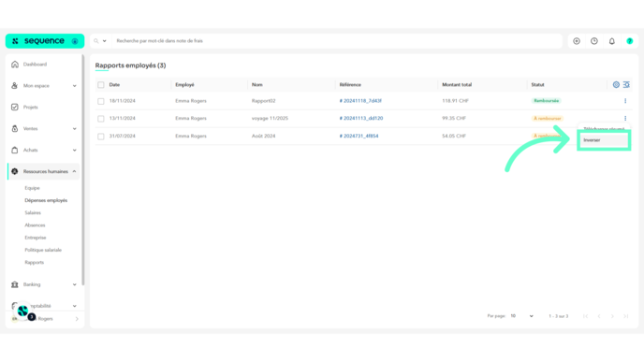This screenshot has width=644, height=362.
Task: Toggle the select-all checkbox in table header
Action: (101, 85)
